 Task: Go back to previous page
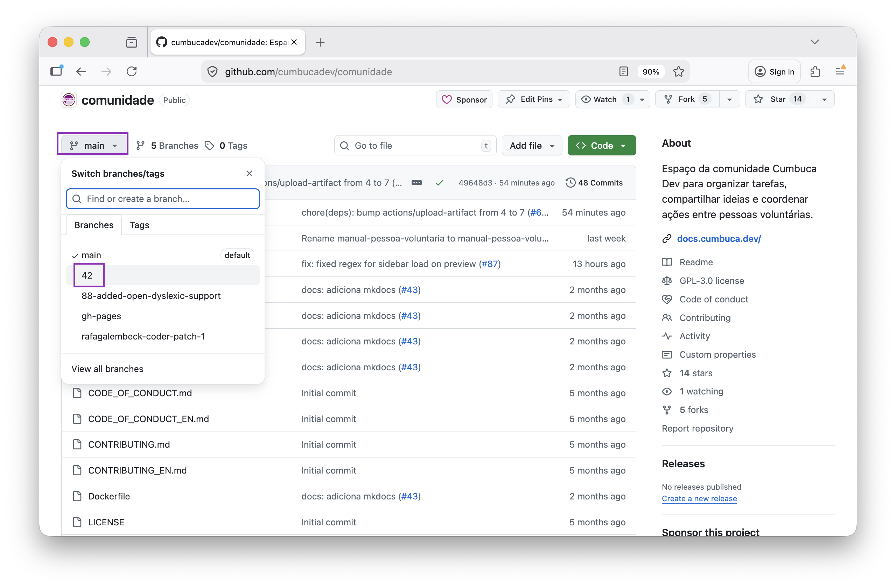(81, 71)
